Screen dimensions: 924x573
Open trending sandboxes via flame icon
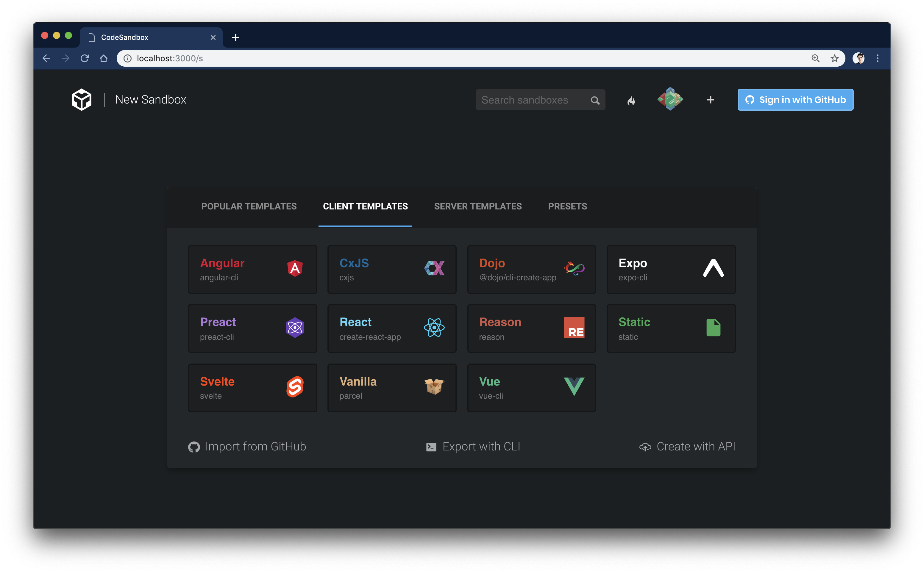(631, 101)
